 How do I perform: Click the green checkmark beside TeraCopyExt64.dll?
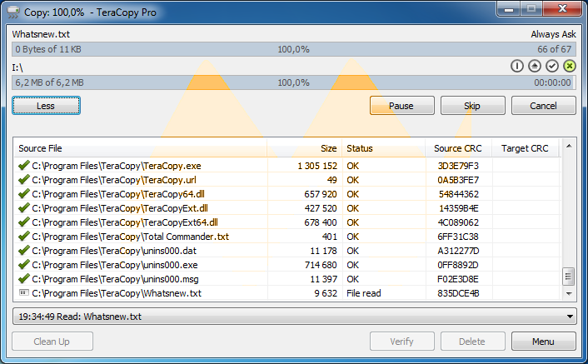pyautogui.click(x=23, y=222)
